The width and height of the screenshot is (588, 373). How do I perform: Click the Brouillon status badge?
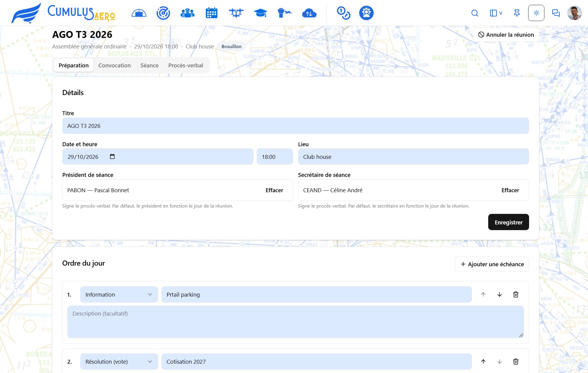[x=231, y=46]
